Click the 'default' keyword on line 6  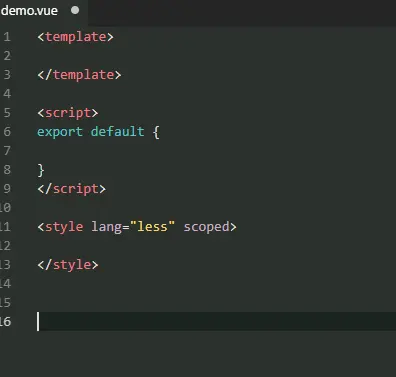pyautogui.click(x=117, y=132)
